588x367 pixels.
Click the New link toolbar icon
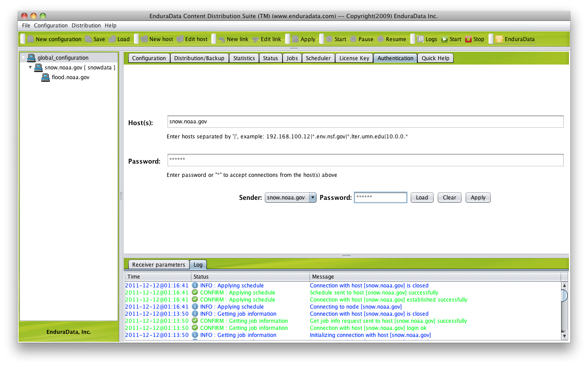(x=221, y=39)
